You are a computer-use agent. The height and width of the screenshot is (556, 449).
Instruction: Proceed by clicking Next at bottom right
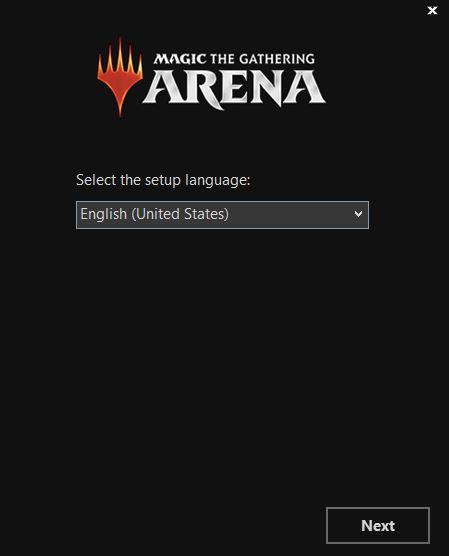pos(378,526)
